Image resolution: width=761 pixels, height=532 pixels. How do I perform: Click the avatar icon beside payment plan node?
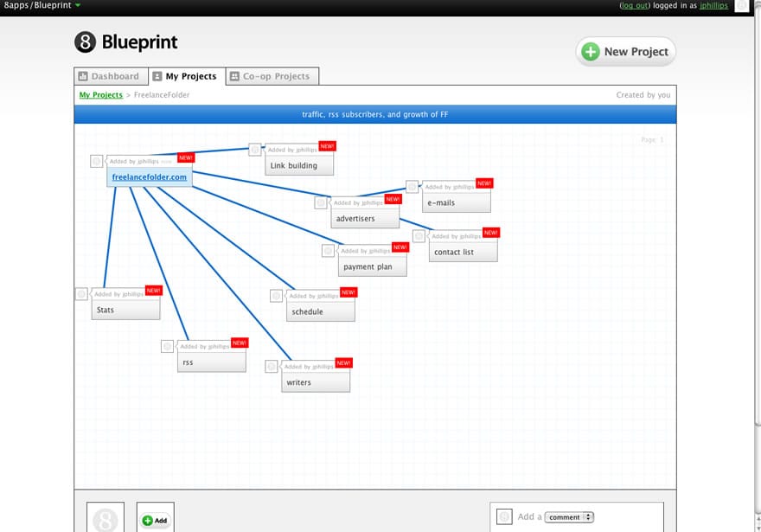click(328, 251)
